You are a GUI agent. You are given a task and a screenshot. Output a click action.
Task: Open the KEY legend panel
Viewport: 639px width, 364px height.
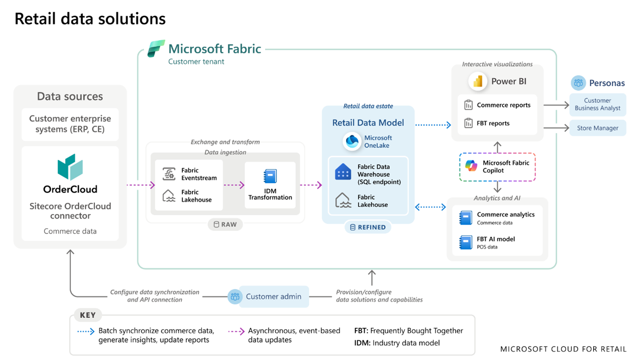(88, 314)
